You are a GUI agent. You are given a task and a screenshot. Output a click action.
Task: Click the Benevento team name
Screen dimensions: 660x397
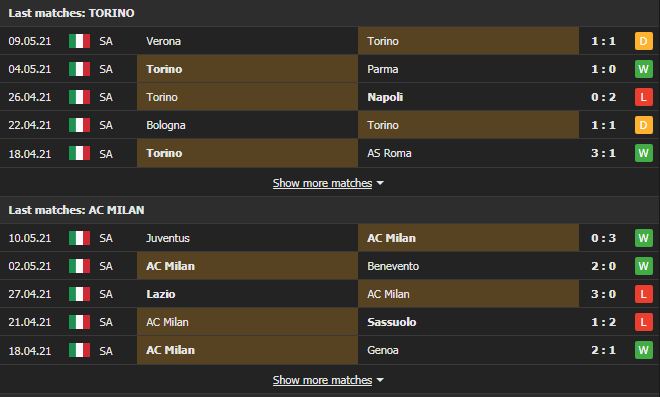click(393, 266)
